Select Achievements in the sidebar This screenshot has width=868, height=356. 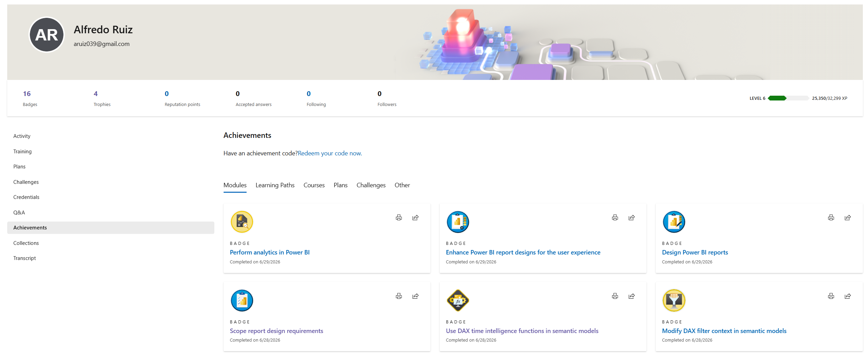pos(111,228)
